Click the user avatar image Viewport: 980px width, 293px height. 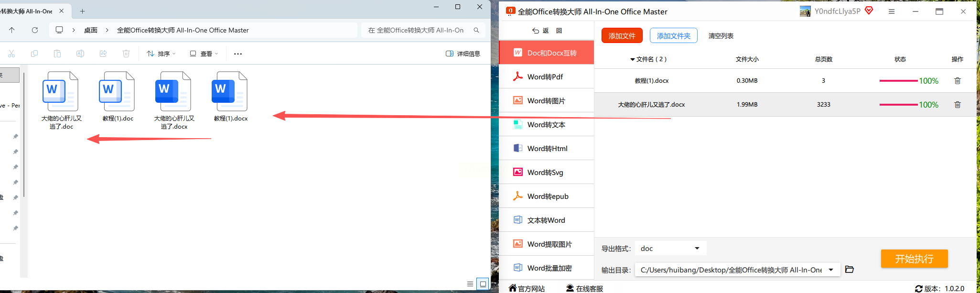click(805, 11)
